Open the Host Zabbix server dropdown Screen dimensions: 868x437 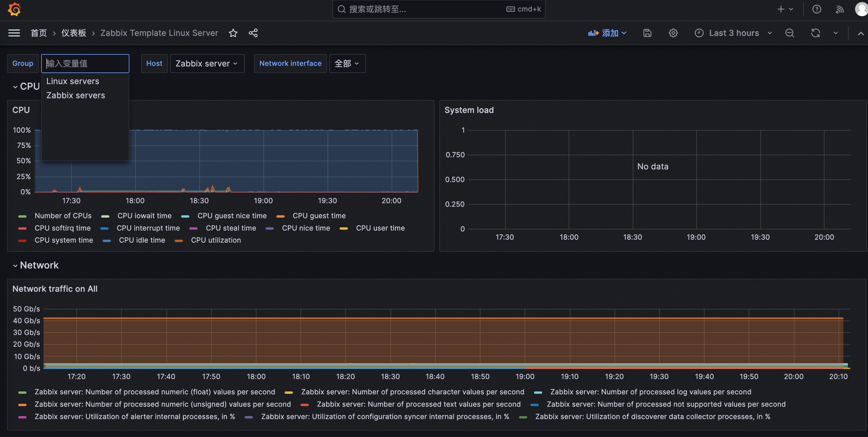coord(207,63)
